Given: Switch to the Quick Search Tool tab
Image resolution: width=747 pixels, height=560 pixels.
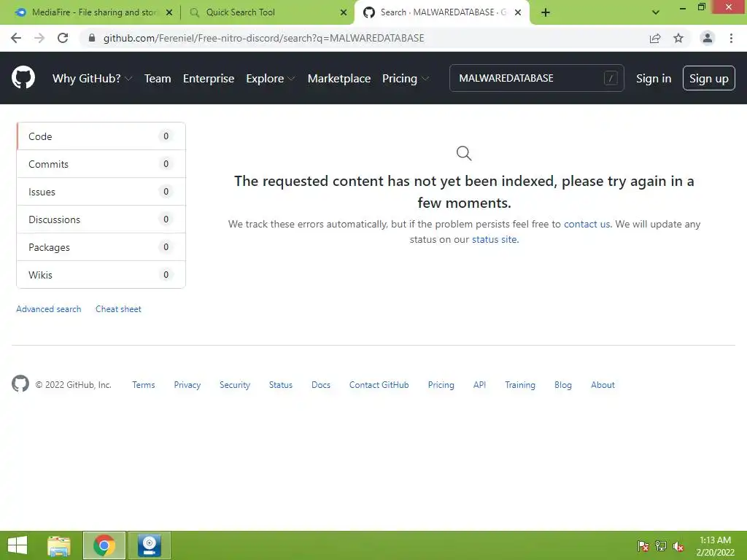Looking at the screenshot, I should (x=267, y=12).
